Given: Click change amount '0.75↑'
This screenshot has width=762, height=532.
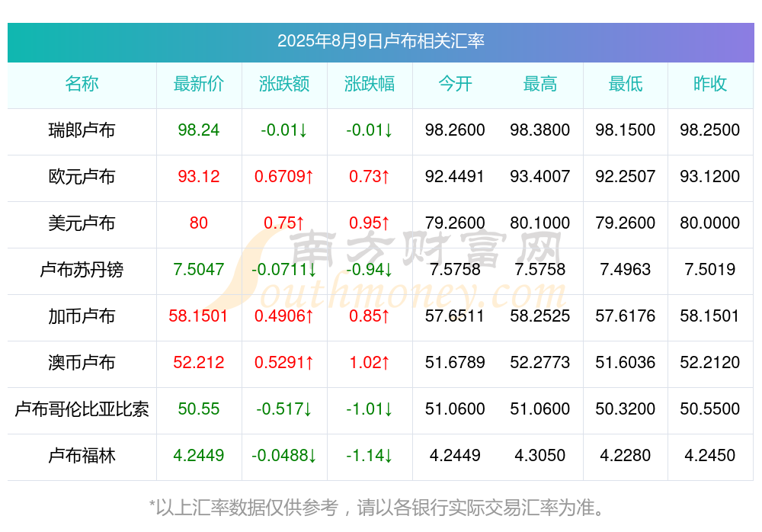Looking at the screenshot, I should click(283, 223).
